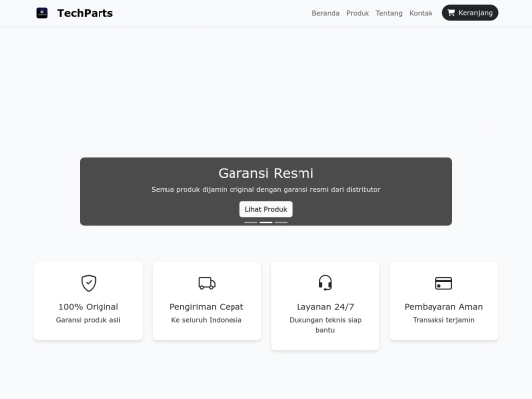Screen dimensions: 532x399
Task: Click 'Ke seluruh Indonesia' text
Action: [207, 320]
